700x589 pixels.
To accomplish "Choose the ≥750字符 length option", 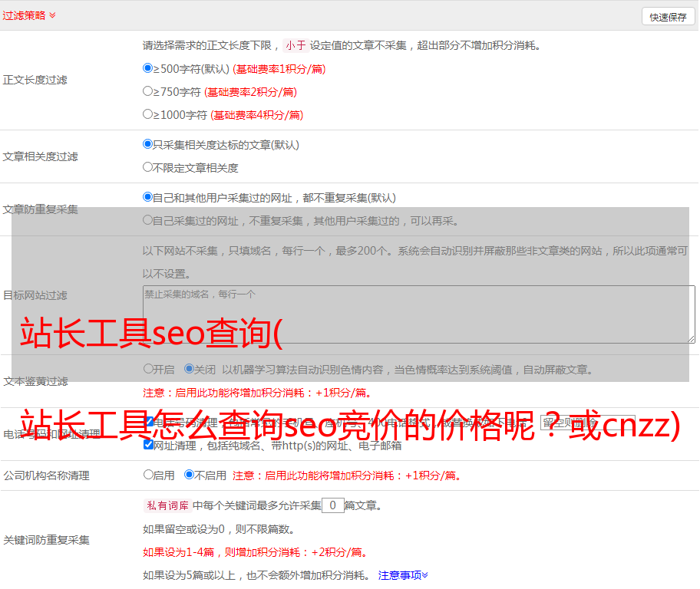I will (148, 91).
